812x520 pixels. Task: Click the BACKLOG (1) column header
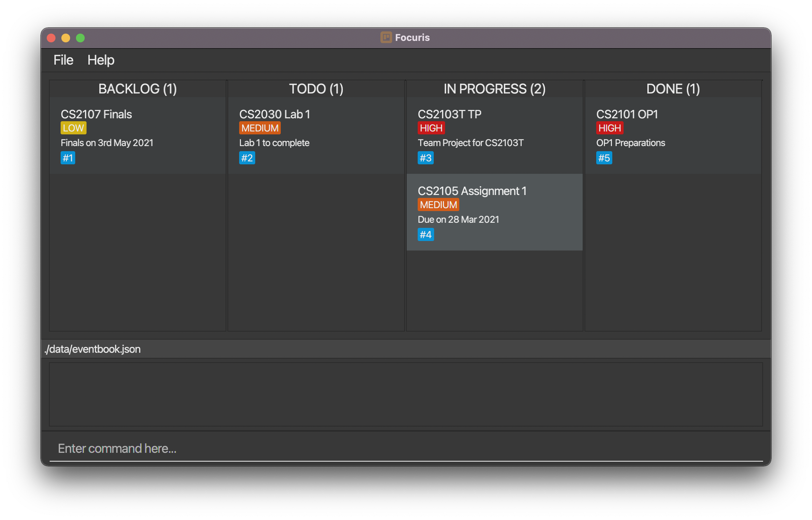click(138, 89)
